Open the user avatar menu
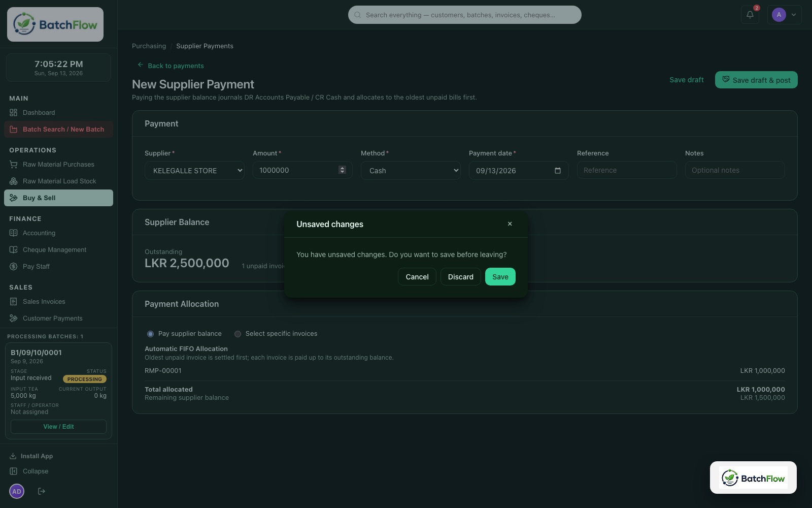Image resolution: width=812 pixels, height=508 pixels. tap(785, 15)
